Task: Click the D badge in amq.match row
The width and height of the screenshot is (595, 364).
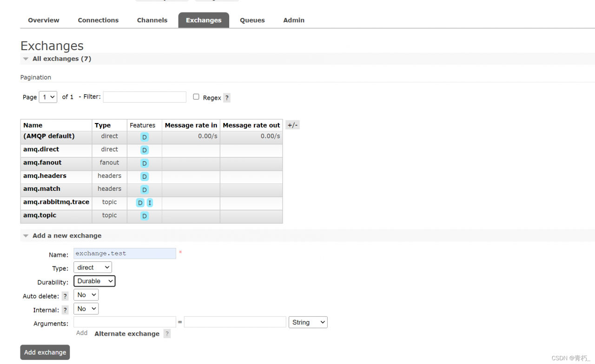Action: (145, 189)
